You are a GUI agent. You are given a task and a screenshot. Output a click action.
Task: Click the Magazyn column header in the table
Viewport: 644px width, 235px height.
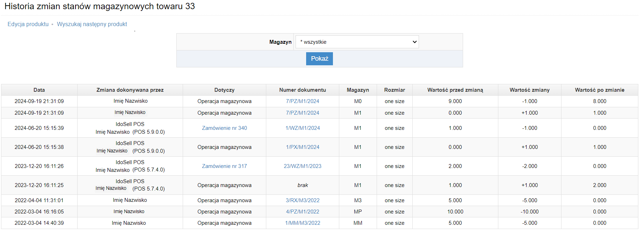[358, 90]
